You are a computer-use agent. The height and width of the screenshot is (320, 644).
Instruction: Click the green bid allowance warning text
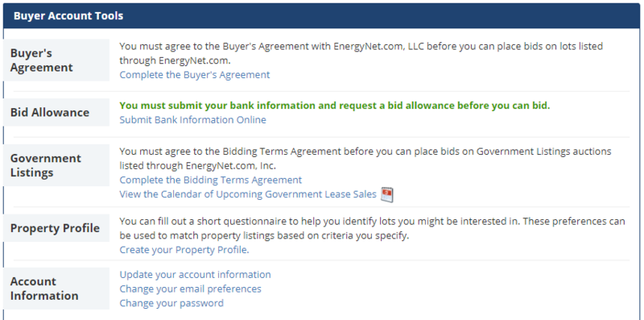point(335,106)
